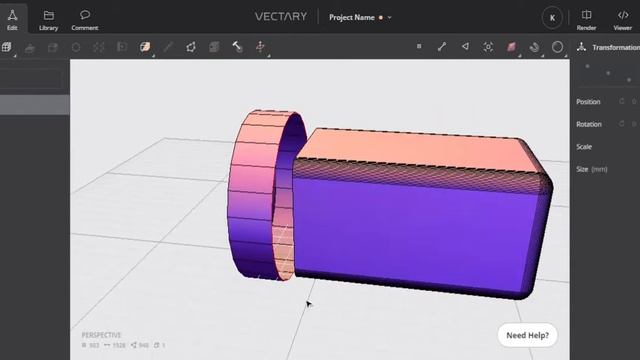Select the greyed inset square tool icon
640x360 pixels.
coord(122,47)
